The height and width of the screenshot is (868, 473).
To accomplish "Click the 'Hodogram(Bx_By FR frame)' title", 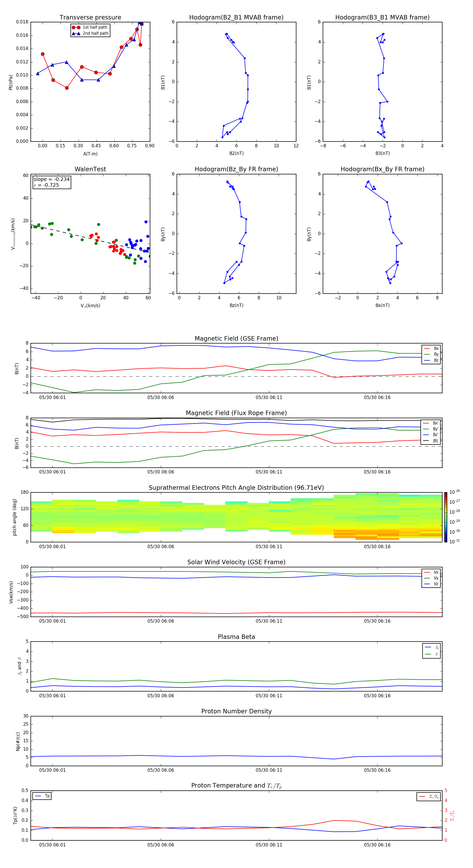I will pyautogui.click(x=382, y=169).
